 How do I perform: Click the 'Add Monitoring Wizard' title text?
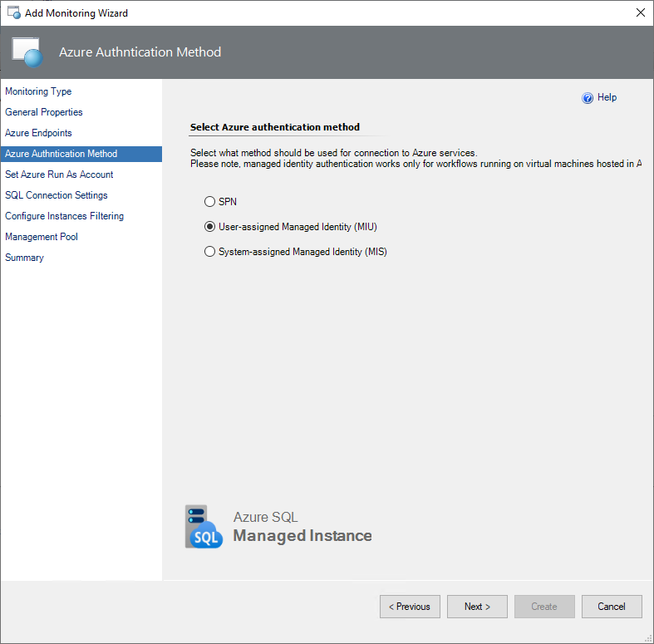click(x=76, y=13)
